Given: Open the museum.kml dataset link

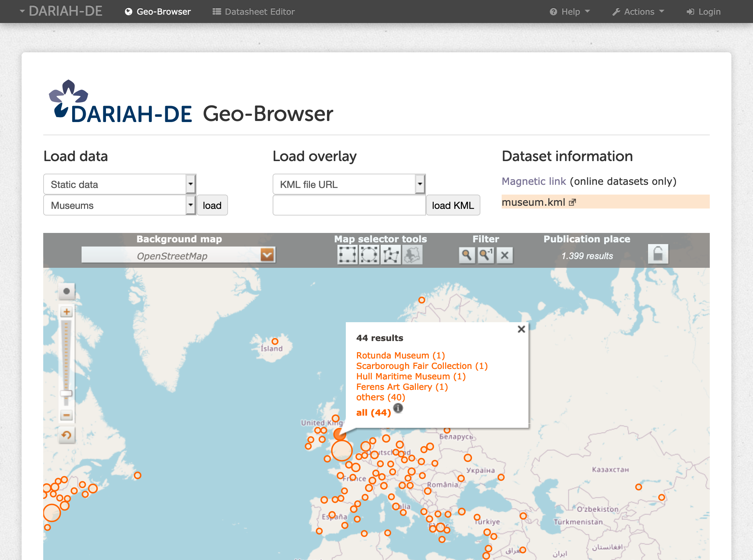Looking at the screenshot, I should coord(539,202).
